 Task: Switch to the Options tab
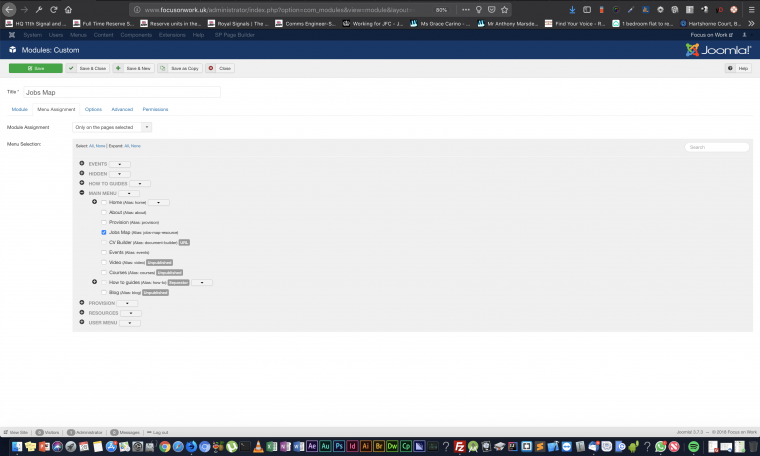point(93,110)
